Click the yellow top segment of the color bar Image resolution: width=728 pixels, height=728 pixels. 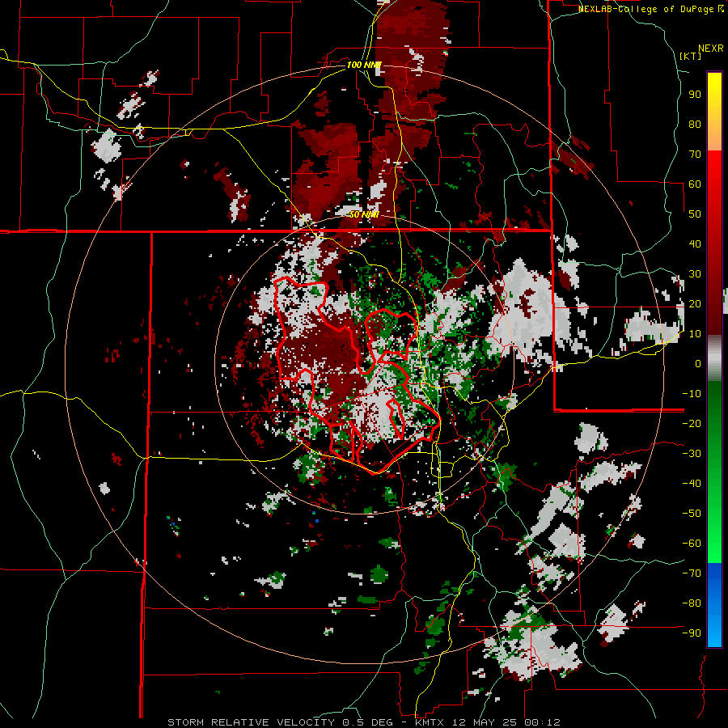pyautogui.click(x=714, y=112)
